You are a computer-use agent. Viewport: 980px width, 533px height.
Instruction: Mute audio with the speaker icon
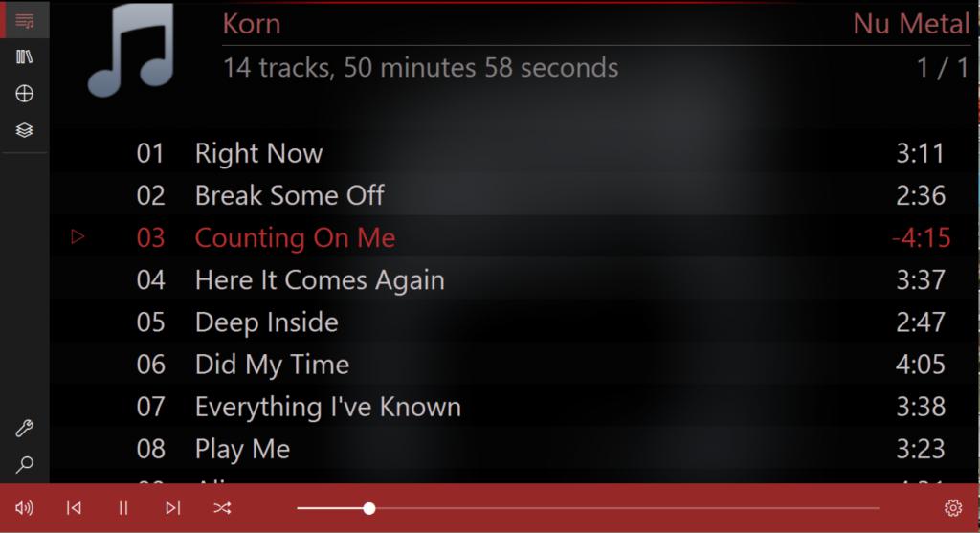(24, 508)
